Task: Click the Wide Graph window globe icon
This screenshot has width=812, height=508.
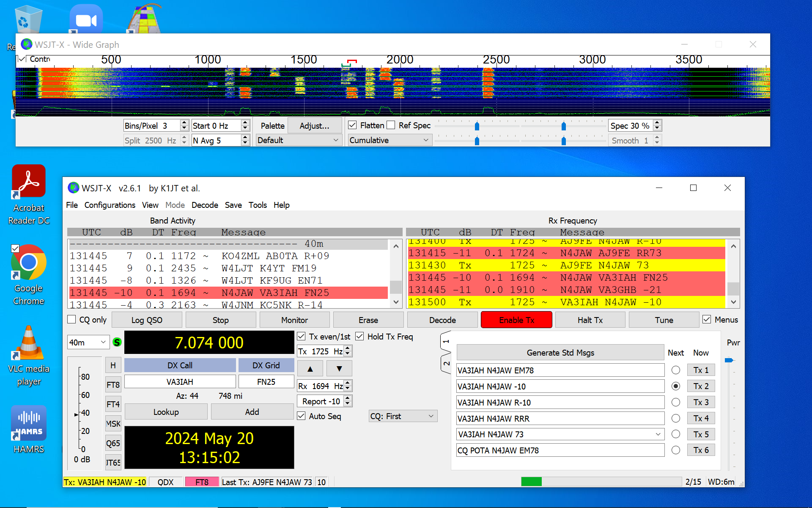Action: pyautogui.click(x=27, y=44)
